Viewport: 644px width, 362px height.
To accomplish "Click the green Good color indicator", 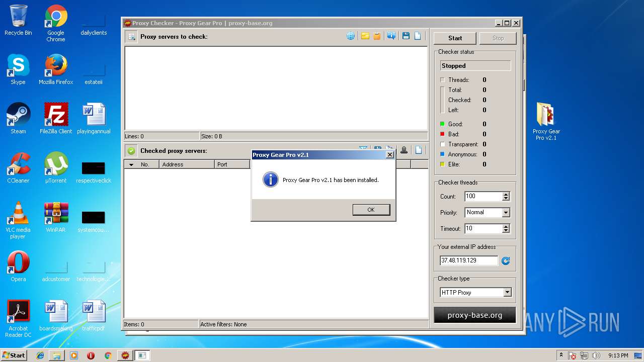I will tap(442, 124).
